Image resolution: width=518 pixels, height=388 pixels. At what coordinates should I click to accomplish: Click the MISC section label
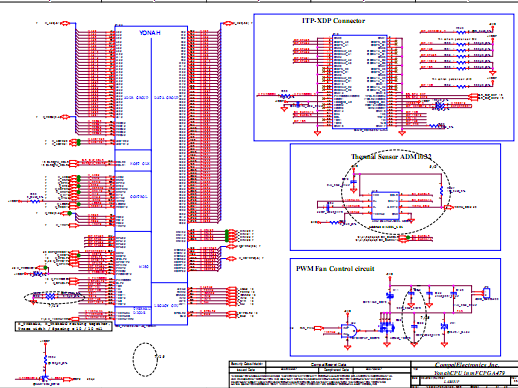pos(144,267)
